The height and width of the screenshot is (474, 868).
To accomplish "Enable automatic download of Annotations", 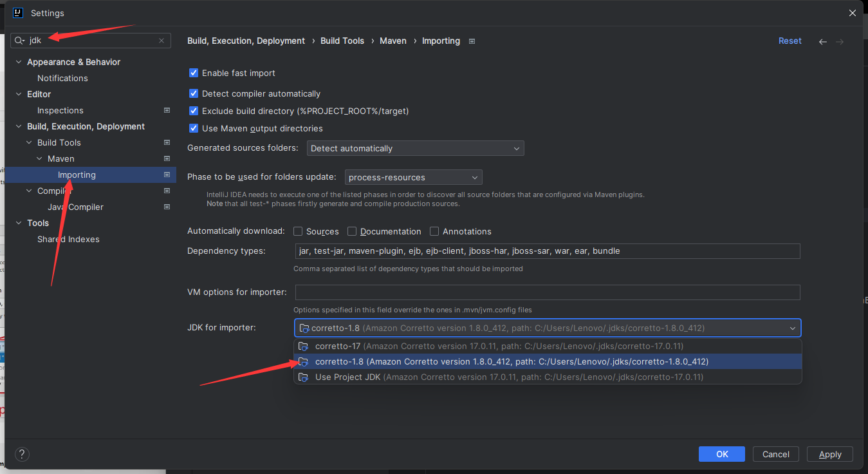I will point(434,231).
